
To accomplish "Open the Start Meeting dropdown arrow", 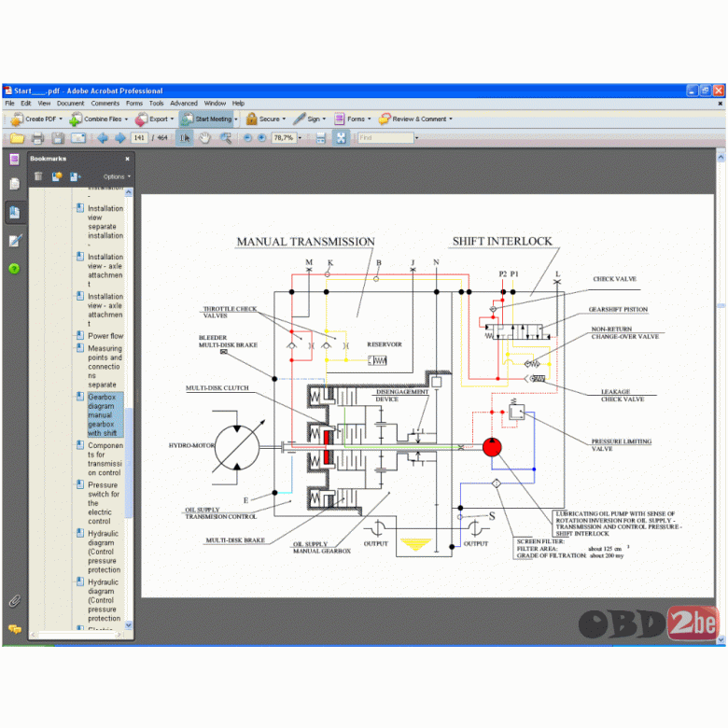I will tap(236, 119).
